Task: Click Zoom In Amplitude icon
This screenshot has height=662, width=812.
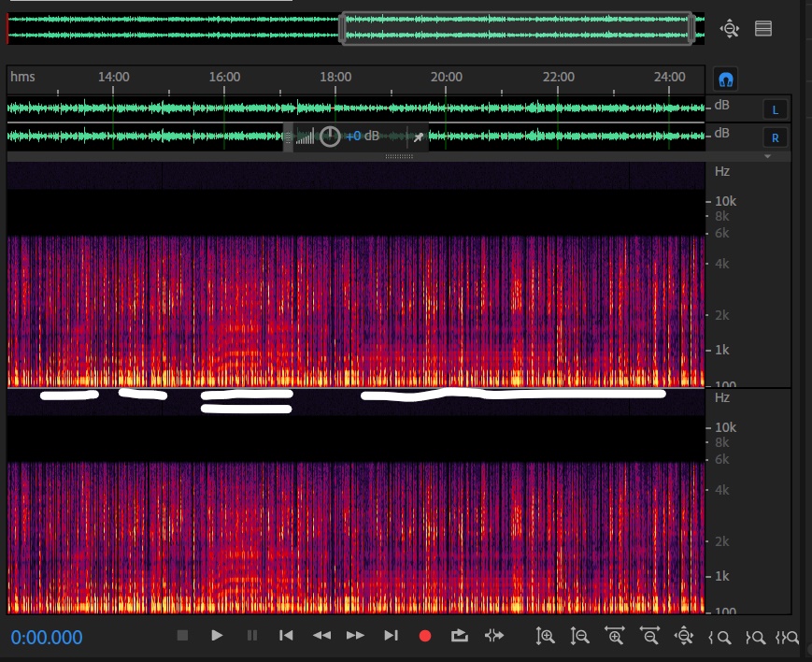Action: [x=546, y=636]
